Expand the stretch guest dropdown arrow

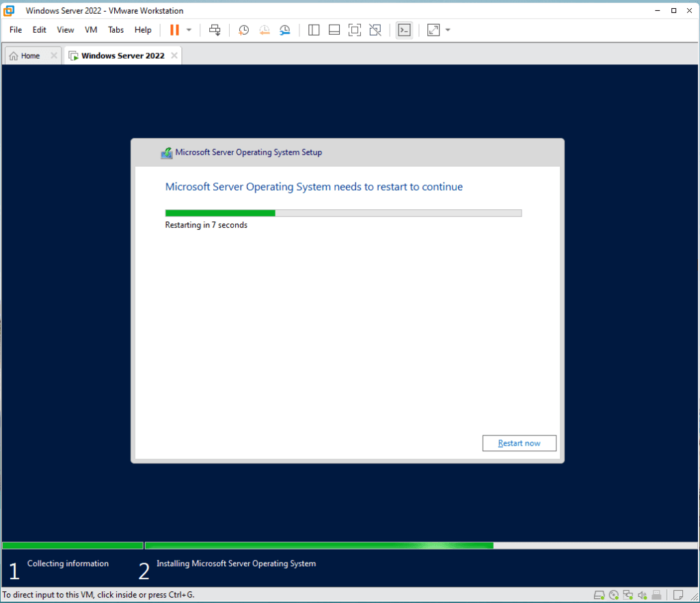448,30
